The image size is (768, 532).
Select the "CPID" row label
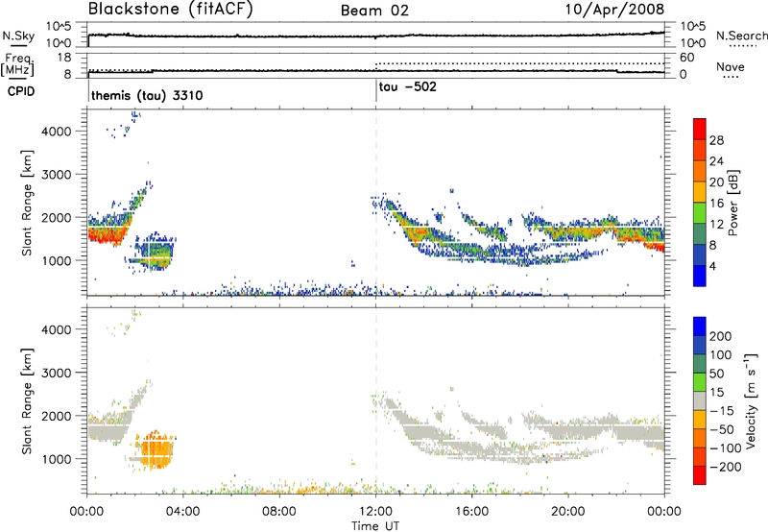[x=21, y=91]
